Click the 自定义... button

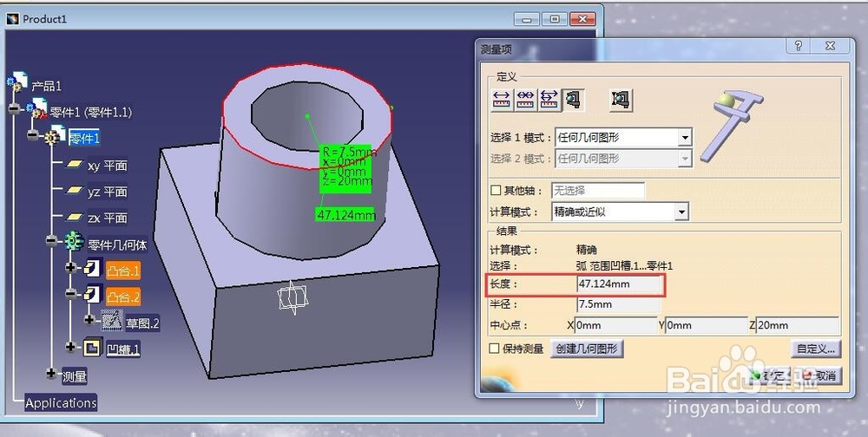(x=815, y=349)
